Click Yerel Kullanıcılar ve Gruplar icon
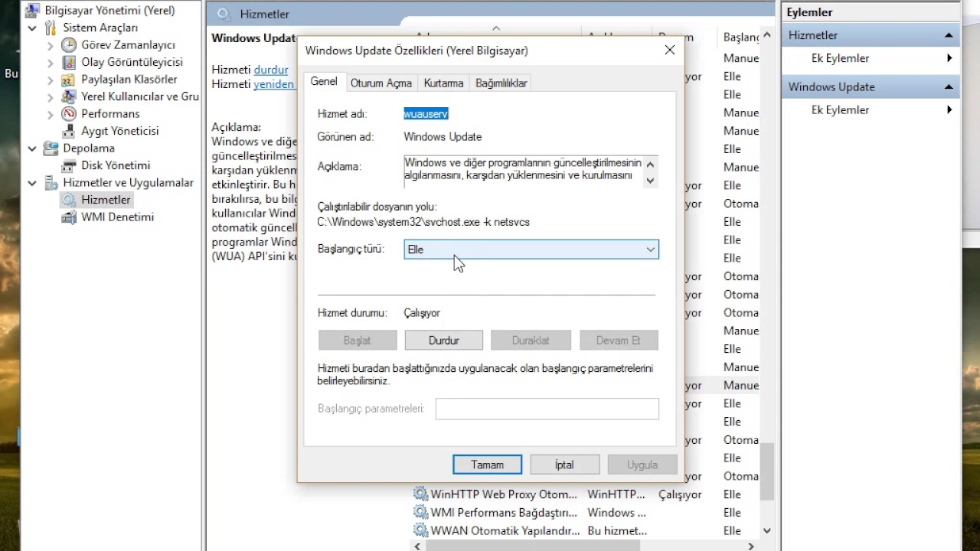The image size is (980, 551). coord(69,96)
